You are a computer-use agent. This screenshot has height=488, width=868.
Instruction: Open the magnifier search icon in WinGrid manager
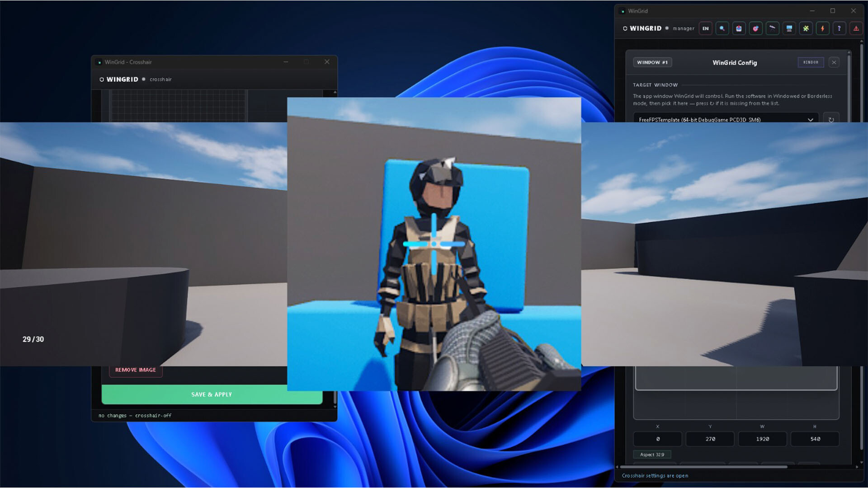click(x=722, y=28)
